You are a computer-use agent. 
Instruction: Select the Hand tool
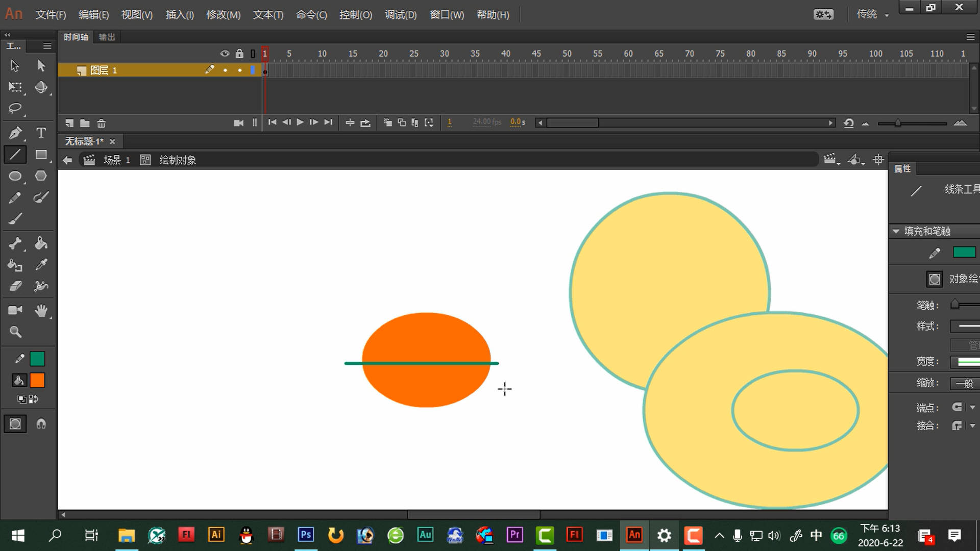click(x=40, y=310)
